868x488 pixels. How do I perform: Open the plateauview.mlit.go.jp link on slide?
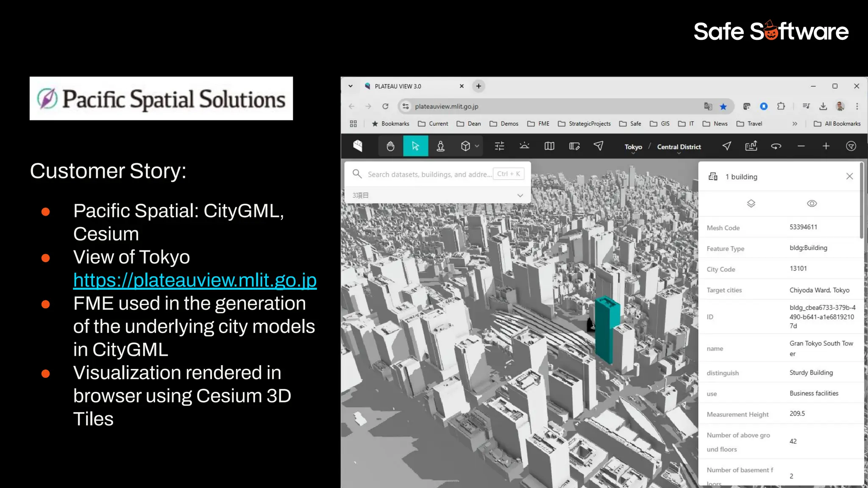(x=195, y=280)
